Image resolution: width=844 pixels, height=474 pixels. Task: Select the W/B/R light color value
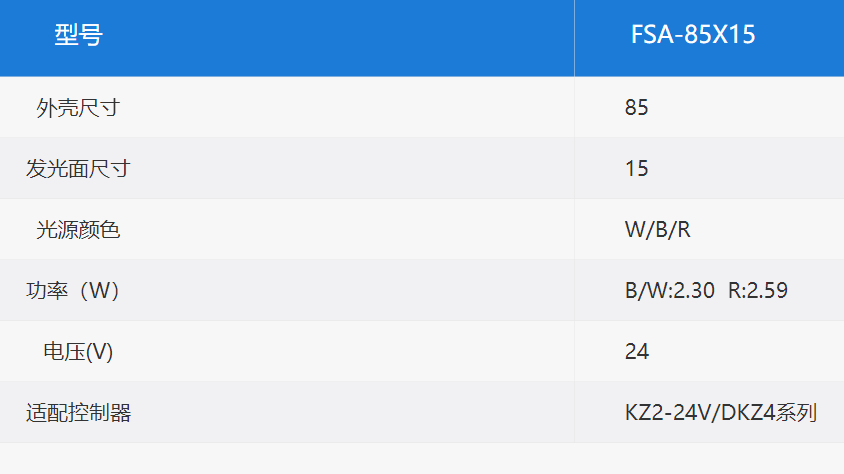657,230
